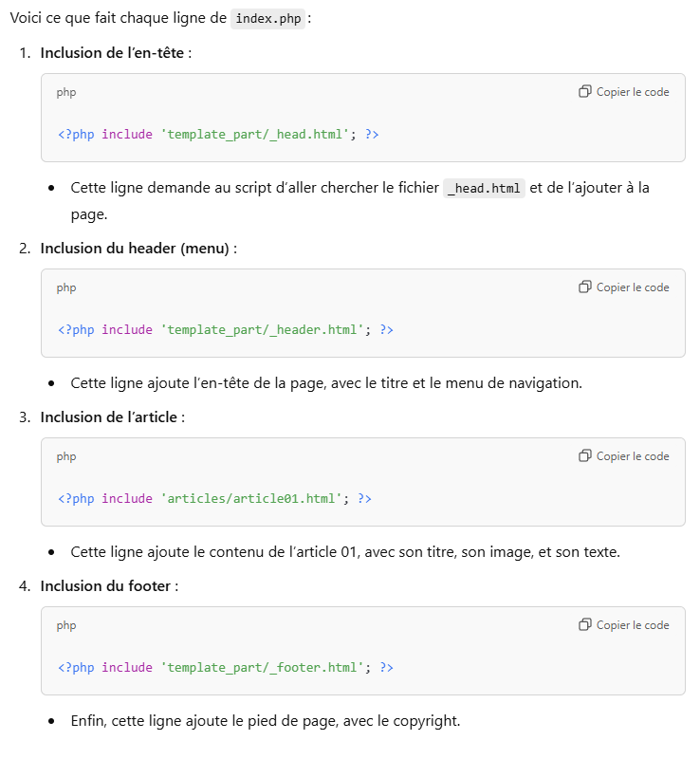Click the heading "Inclusion du footer"
Image resolution: width=700 pixels, height=759 pixels.
[106, 586]
